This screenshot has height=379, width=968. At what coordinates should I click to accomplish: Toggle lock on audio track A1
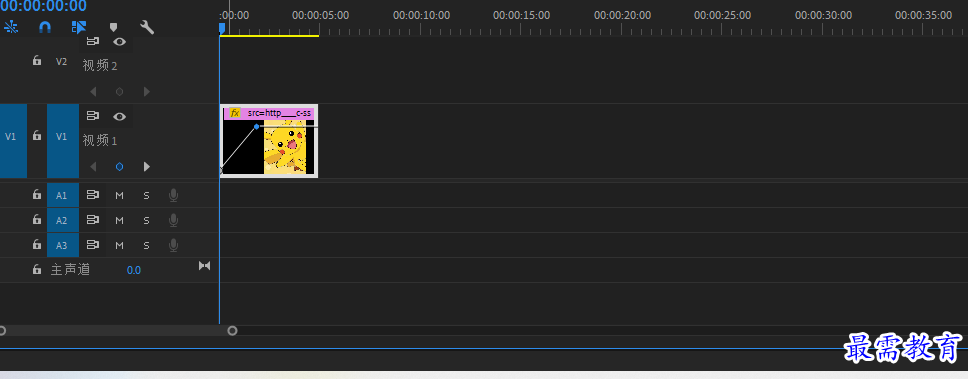(37, 194)
